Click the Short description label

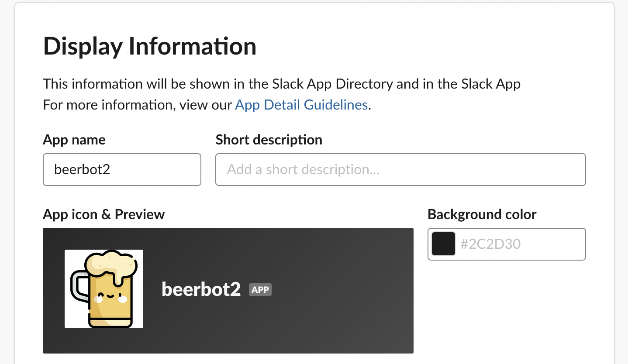tap(269, 140)
